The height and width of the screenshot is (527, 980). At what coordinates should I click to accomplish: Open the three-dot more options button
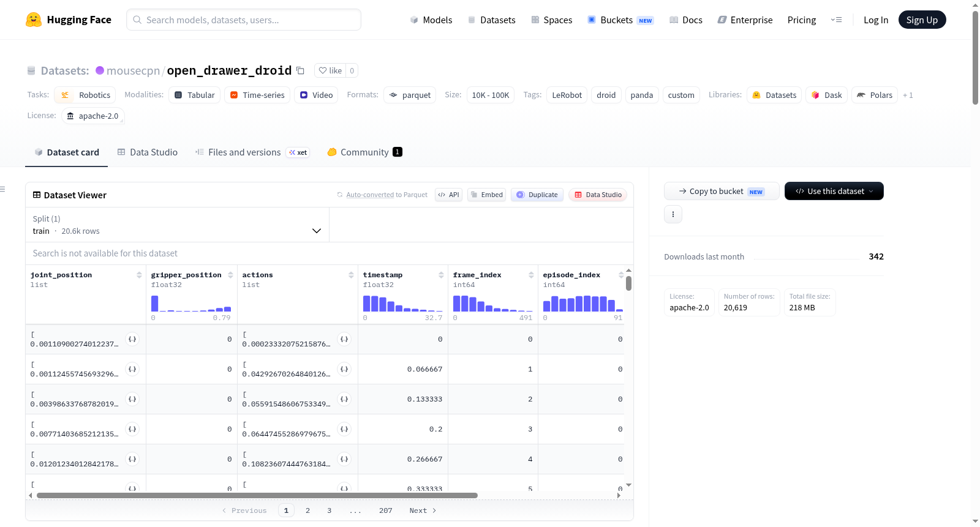pos(673,214)
